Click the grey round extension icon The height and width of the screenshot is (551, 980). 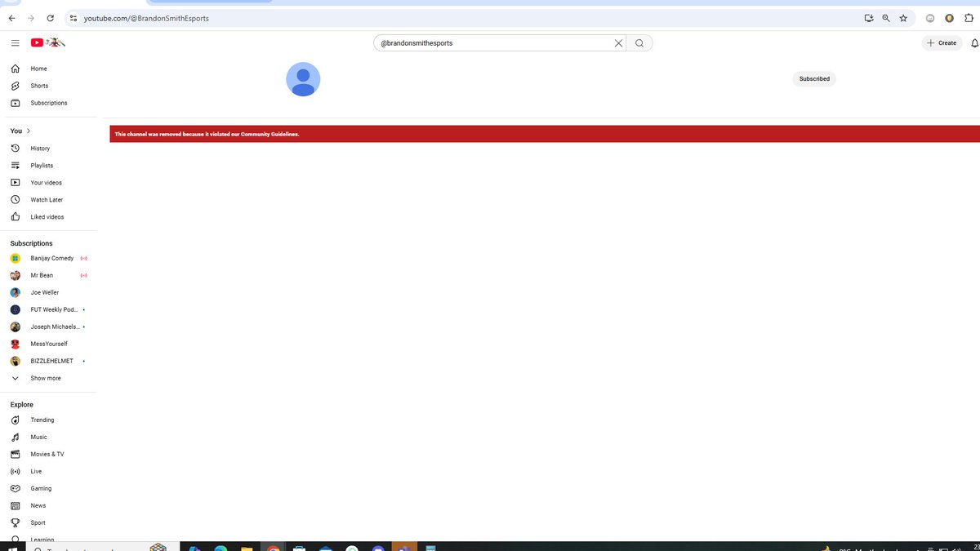930,18
